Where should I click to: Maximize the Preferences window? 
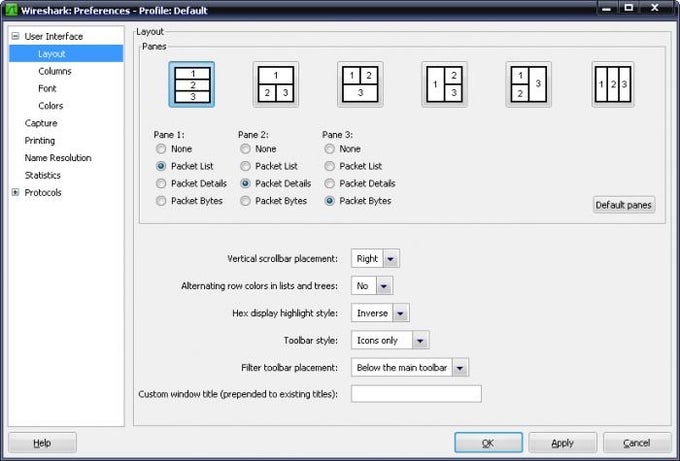[x=628, y=8]
